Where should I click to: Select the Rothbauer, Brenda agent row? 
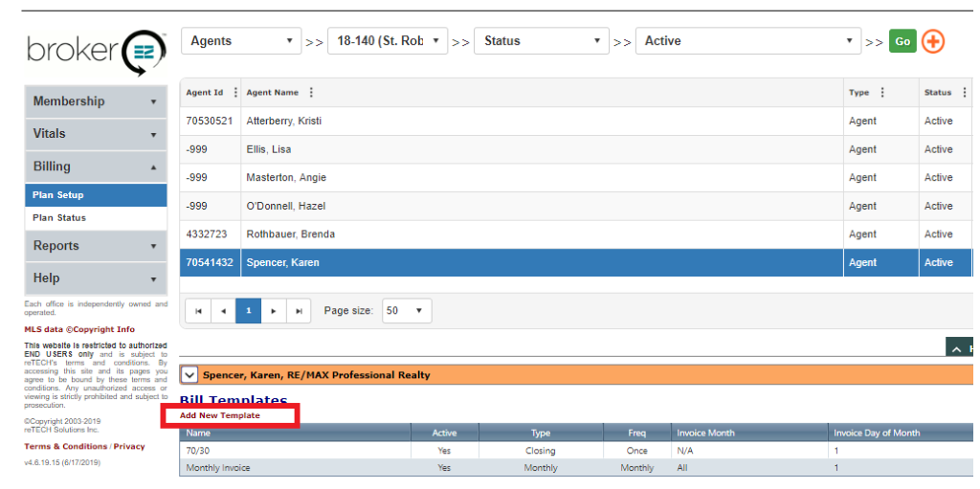(282, 234)
